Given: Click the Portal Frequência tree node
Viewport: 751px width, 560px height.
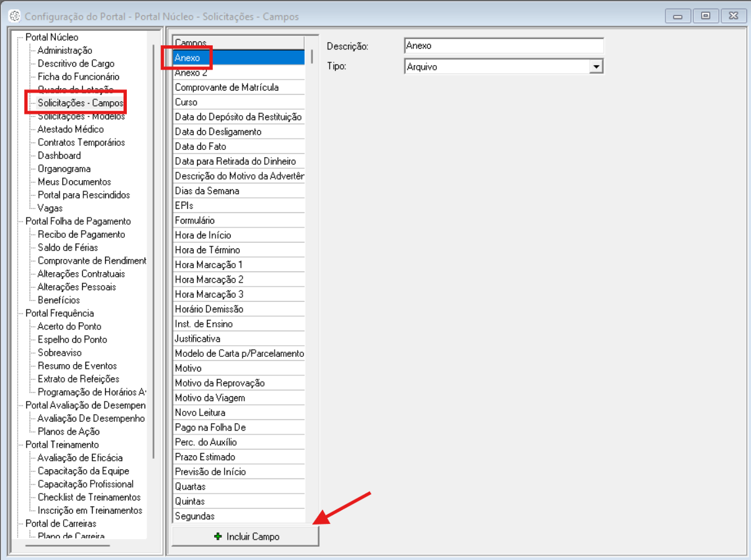Looking at the screenshot, I should click(x=59, y=314).
